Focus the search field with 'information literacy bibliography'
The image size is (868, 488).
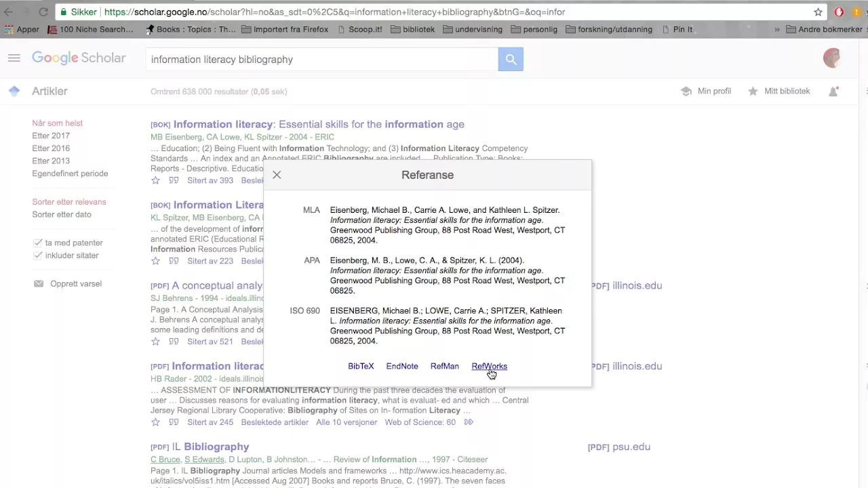(x=323, y=60)
